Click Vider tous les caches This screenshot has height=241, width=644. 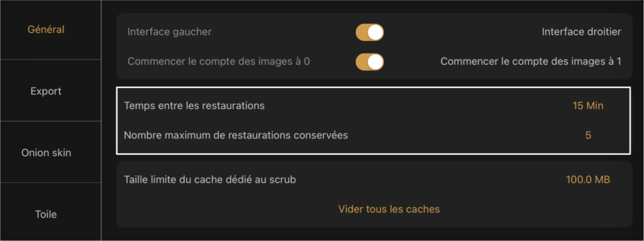389,209
